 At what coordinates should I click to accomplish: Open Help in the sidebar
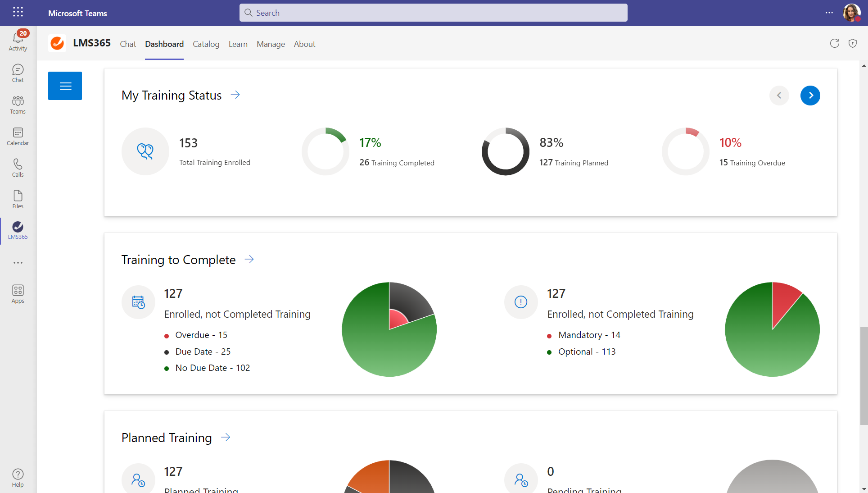[x=18, y=478]
